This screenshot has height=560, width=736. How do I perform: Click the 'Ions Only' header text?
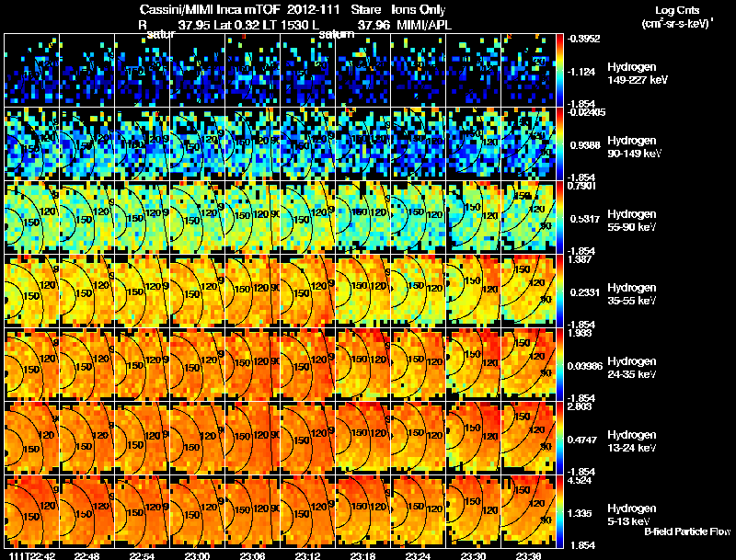click(x=419, y=10)
